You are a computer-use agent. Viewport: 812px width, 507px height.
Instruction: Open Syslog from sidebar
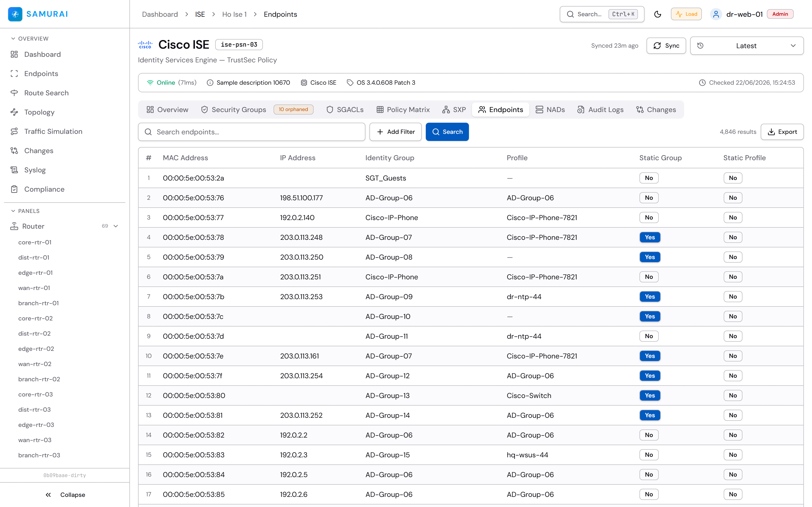(35, 170)
